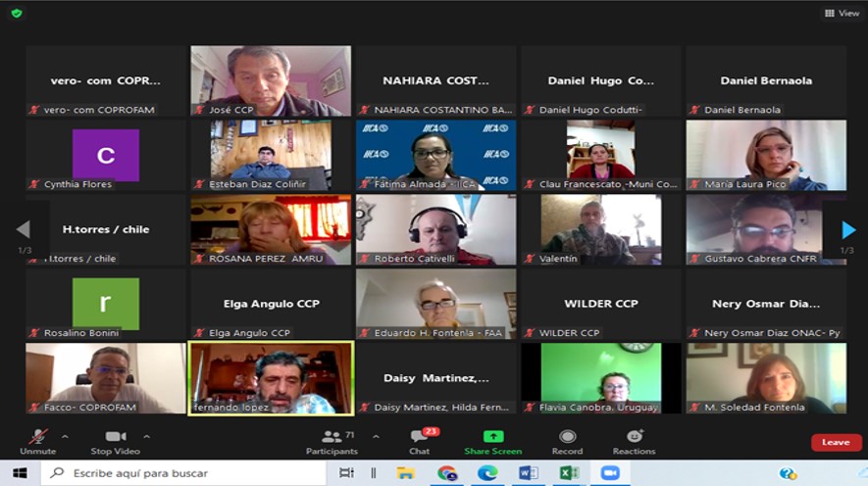Click Fatima Almada's IICA video tile
868x486 pixels.
pyautogui.click(x=435, y=154)
